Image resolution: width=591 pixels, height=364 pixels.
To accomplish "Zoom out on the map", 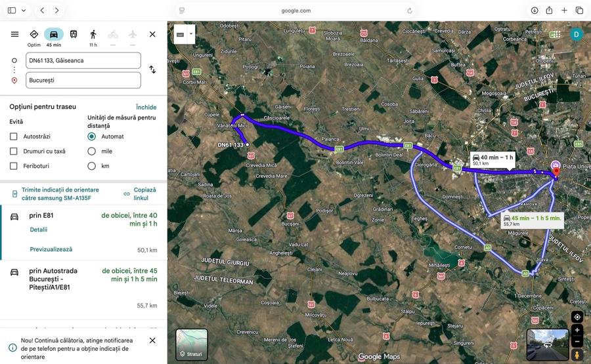I will [x=577, y=342].
